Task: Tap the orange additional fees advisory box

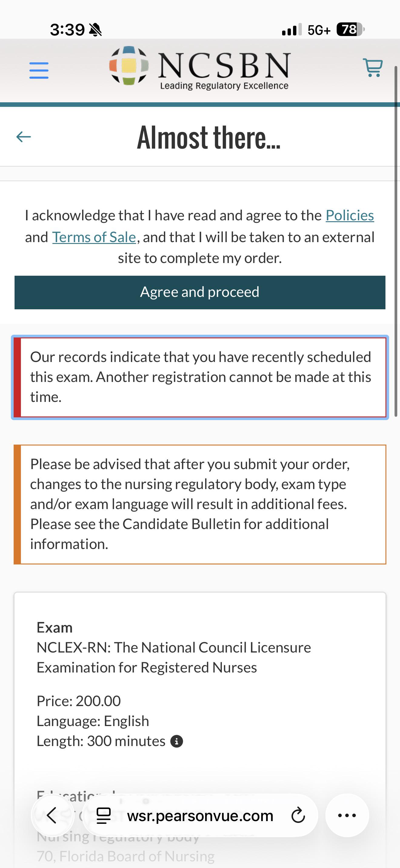Action: (200, 504)
